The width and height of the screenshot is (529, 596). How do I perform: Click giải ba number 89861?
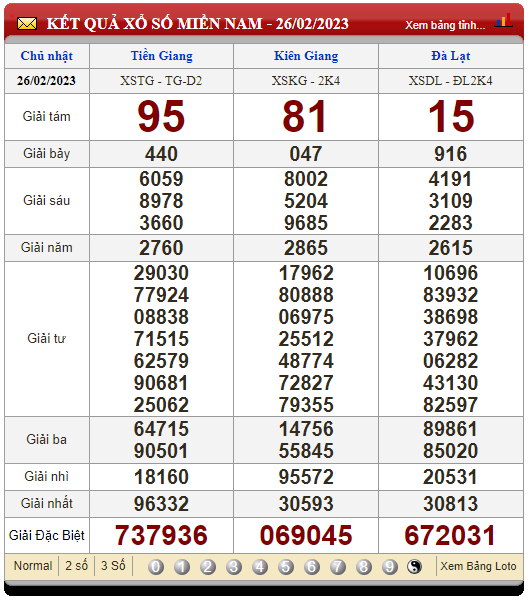pos(450,429)
